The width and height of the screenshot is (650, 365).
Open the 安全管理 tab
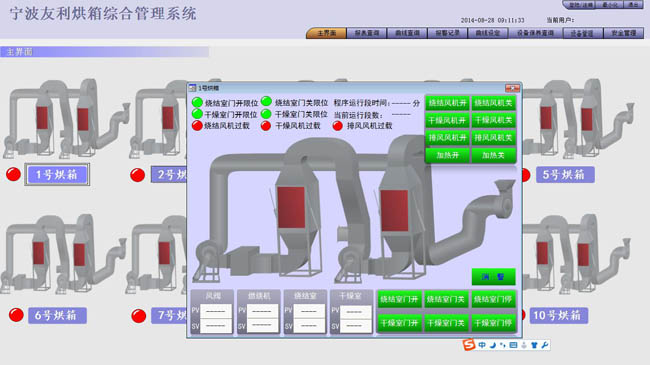(623, 33)
